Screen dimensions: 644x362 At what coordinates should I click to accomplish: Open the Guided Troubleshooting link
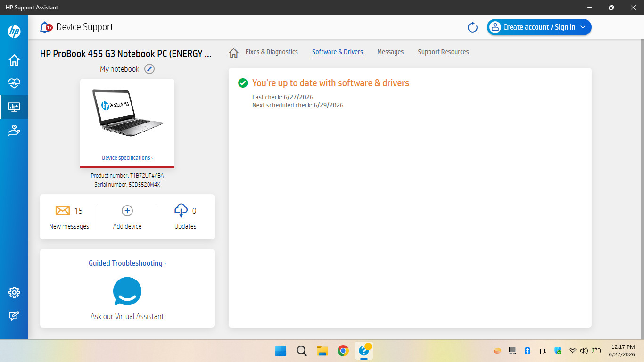(127, 263)
